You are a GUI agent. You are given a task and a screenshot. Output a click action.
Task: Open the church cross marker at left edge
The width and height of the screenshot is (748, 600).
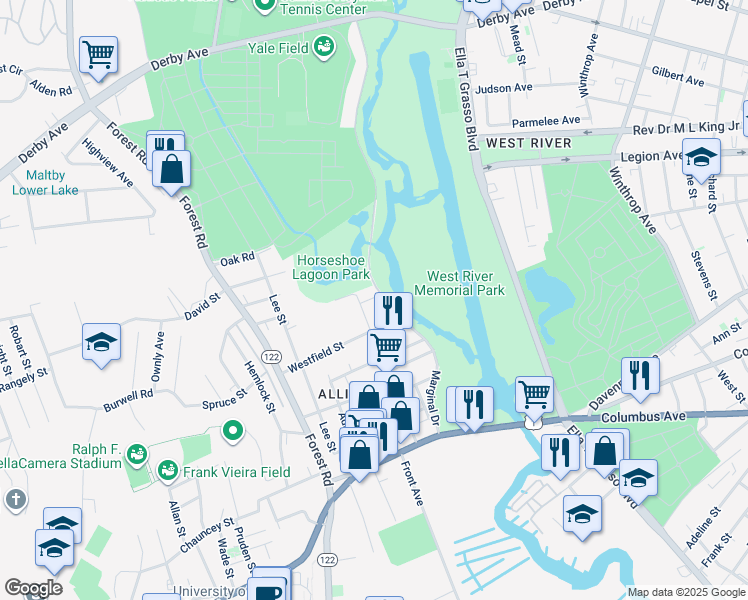pos(16,500)
